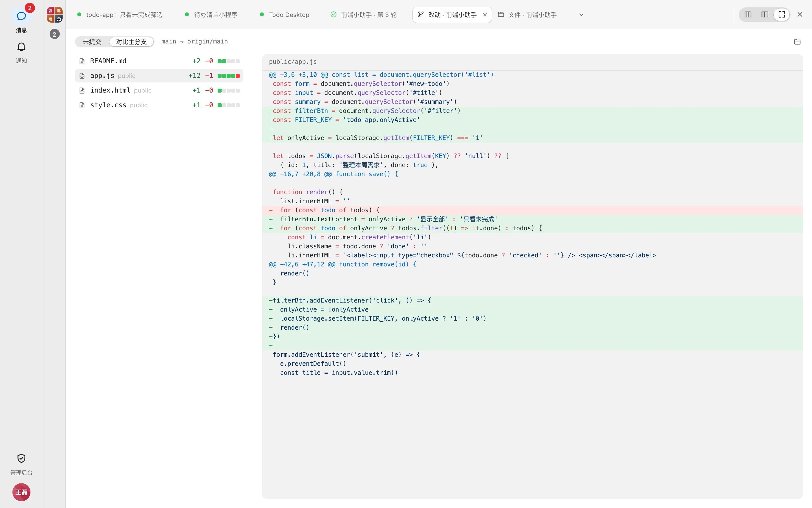Image resolution: width=812 pixels, height=508 pixels.
Task: Click the 王磊 user avatar
Action: (x=21, y=492)
